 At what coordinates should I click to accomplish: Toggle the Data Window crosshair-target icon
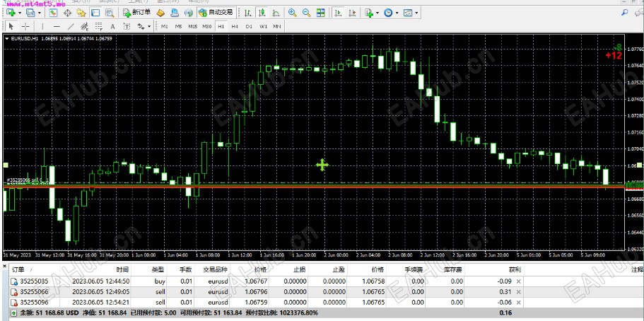coord(67,13)
